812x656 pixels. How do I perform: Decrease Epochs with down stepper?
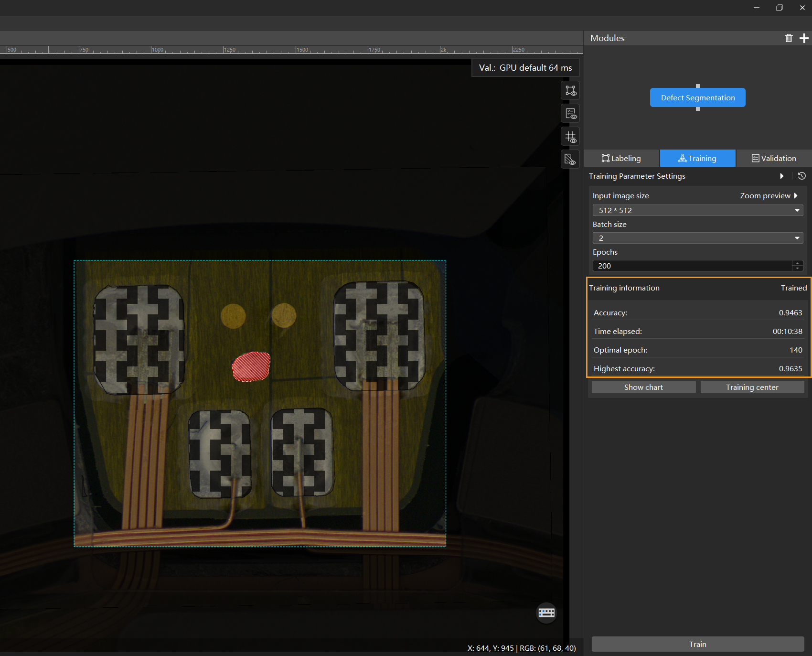(x=798, y=269)
